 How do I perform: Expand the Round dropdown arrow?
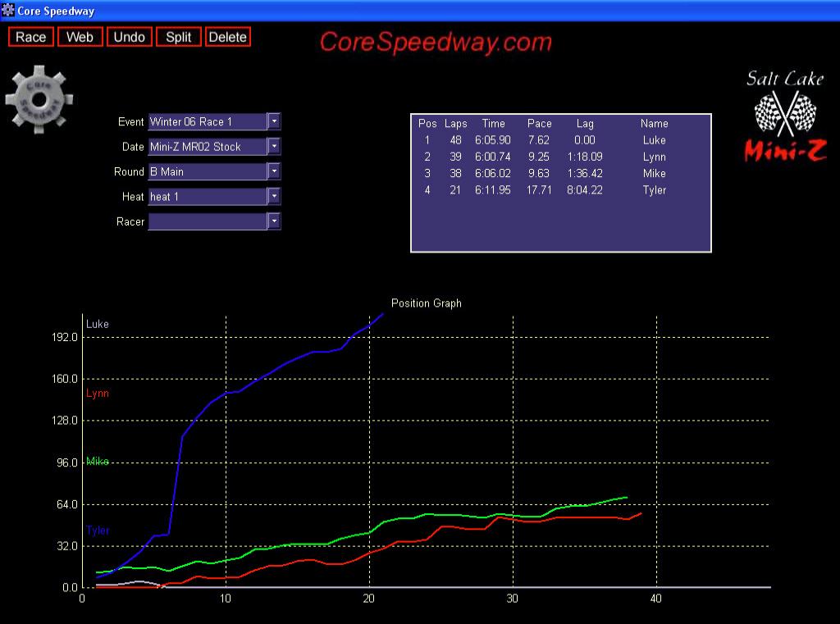274,171
